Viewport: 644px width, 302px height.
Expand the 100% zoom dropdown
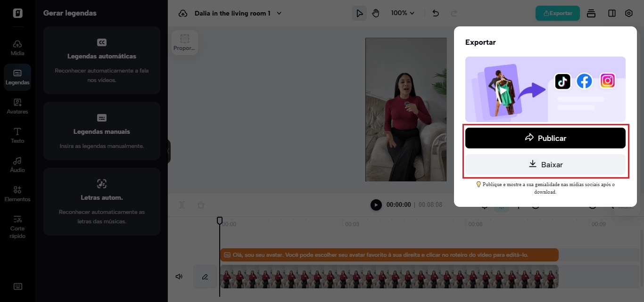(x=403, y=13)
